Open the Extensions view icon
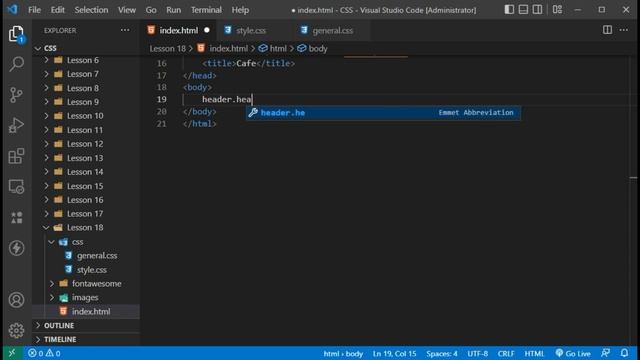 (16, 156)
